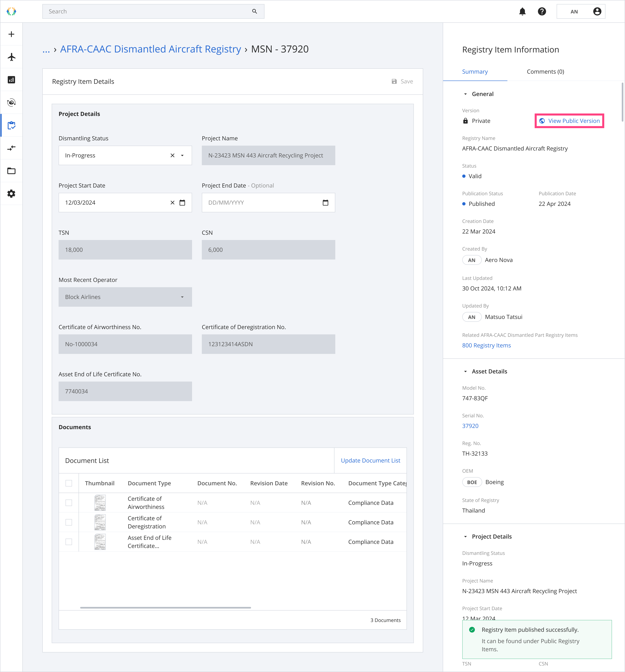Viewport: 625px width, 672px height.
Task: Collapse the General section
Action: pos(465,94)
